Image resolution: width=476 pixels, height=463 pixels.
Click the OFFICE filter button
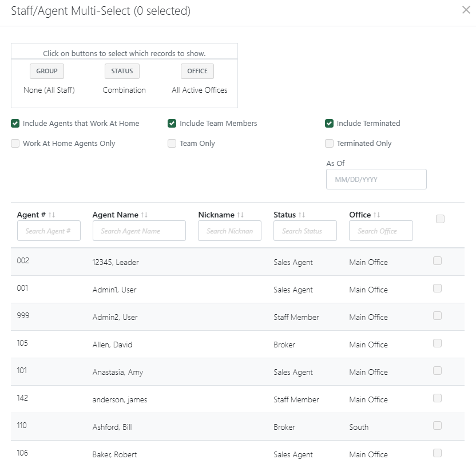(197, 71)
